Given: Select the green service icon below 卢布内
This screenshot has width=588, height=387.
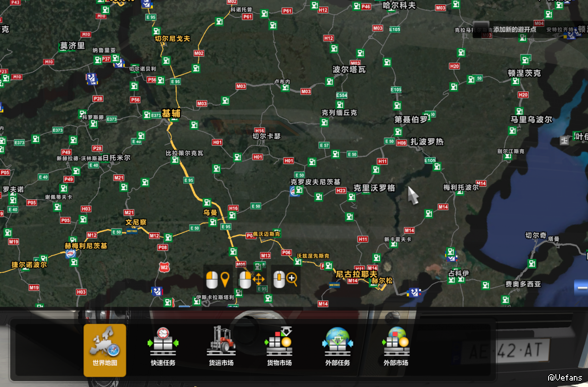Looking at the screenshot, I should pos(285,87).
